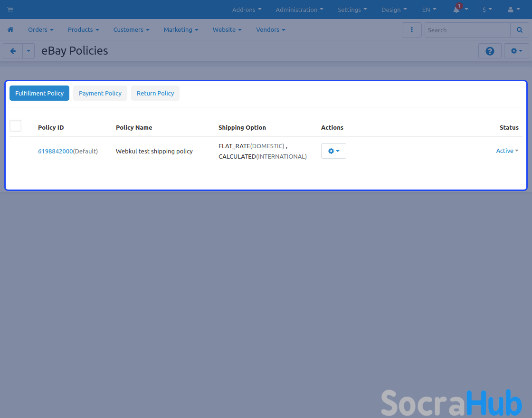Toggle the select-all policies checkbox
Screen dimensions: 532x418
coord(16,126)
